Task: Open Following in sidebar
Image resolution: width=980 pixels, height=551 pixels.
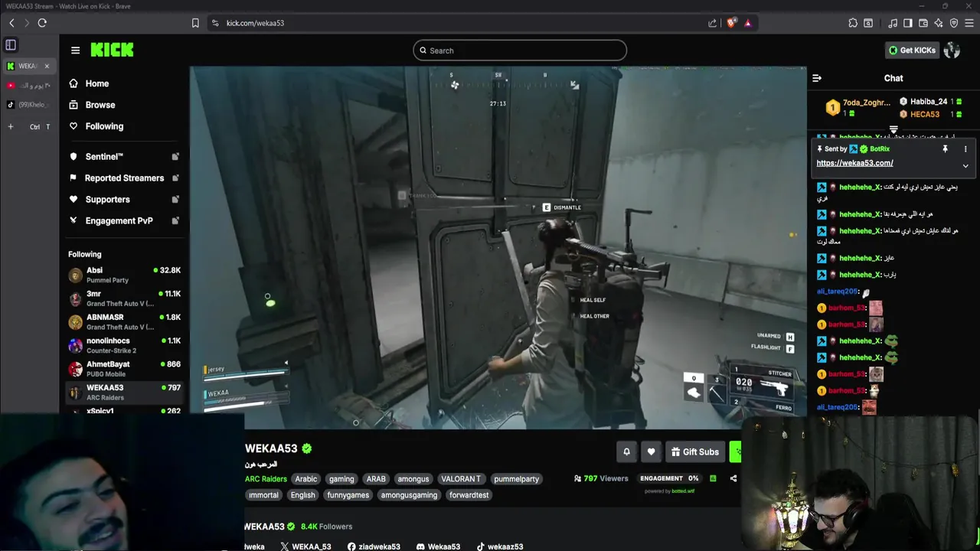Action: pos(104,126)
